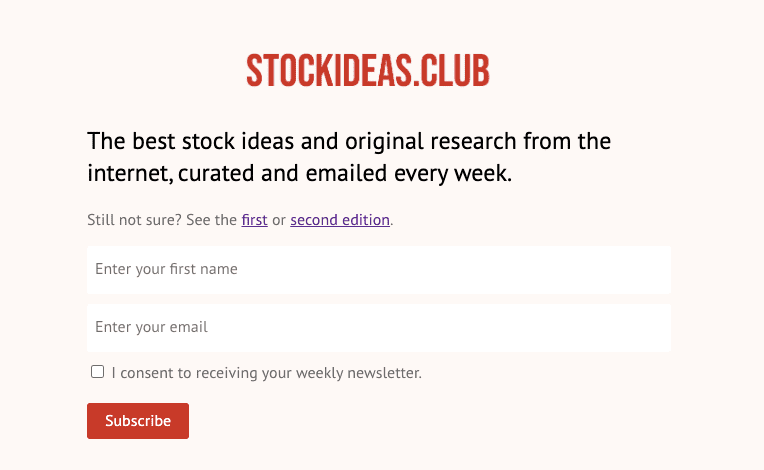Enable weekly newsletter consent
The height and width of the screenshot is (470, 764).
pyautogui.click(x=97, y=372)
